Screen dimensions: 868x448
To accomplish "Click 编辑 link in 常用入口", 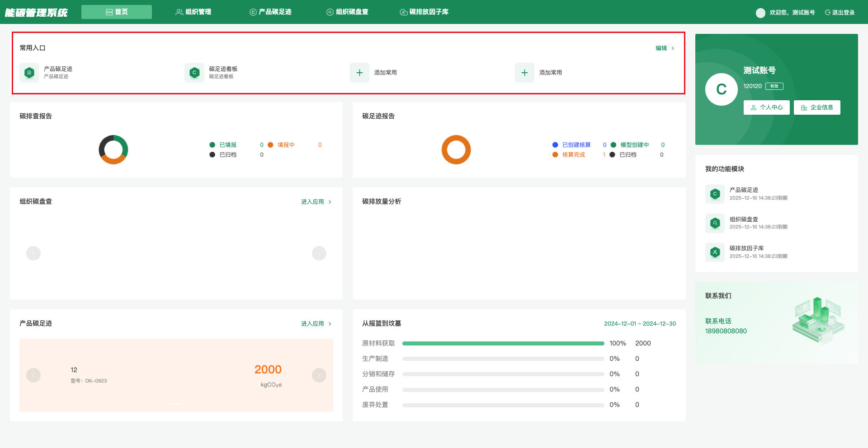I will (661, 48).
